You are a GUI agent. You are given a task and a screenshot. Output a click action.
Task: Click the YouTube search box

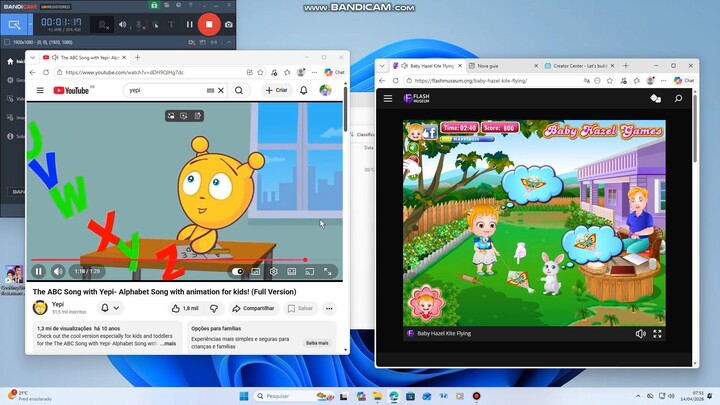point(165,90)
